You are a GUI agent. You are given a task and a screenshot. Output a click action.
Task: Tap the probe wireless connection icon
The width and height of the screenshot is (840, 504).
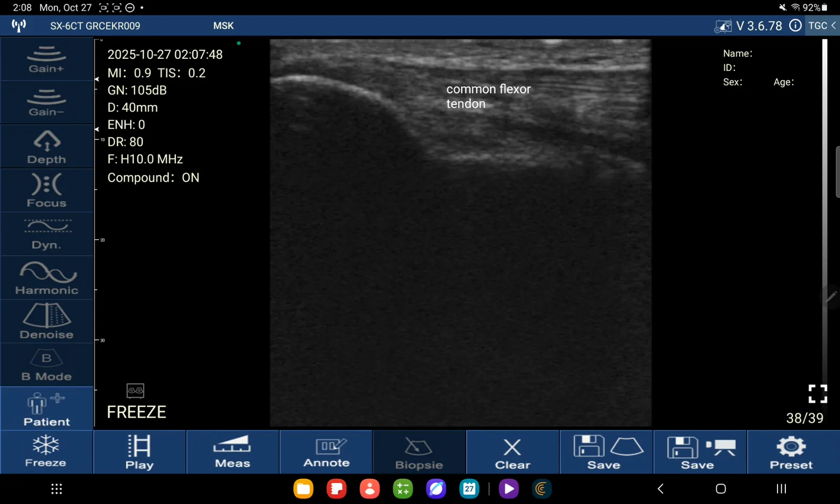(x=19, y=26)
